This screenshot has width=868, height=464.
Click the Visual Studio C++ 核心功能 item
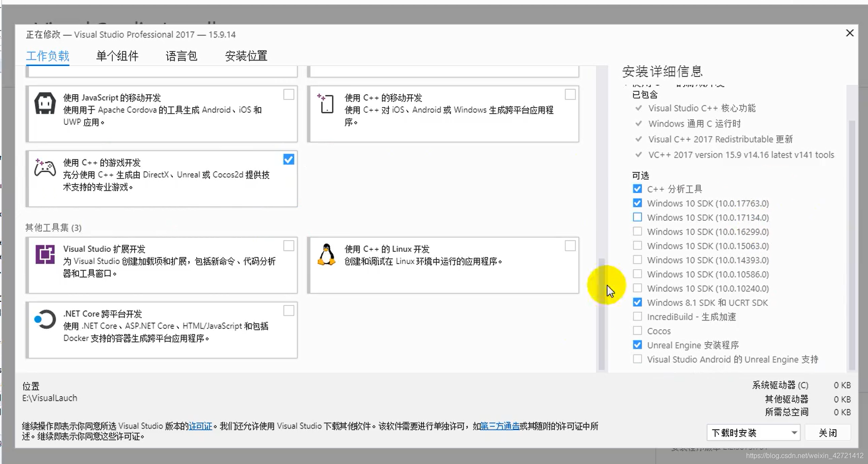(x=702, y=108)
